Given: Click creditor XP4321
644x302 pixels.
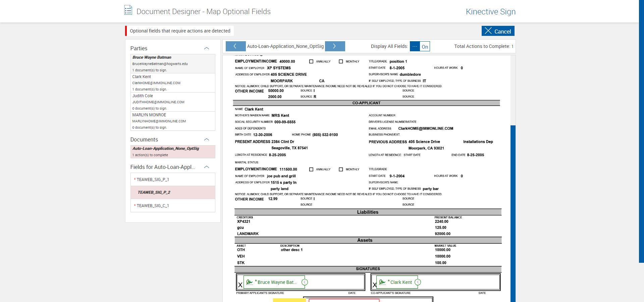Looking at the screenshot, I should pyautogui.click(x=244, y=222).
